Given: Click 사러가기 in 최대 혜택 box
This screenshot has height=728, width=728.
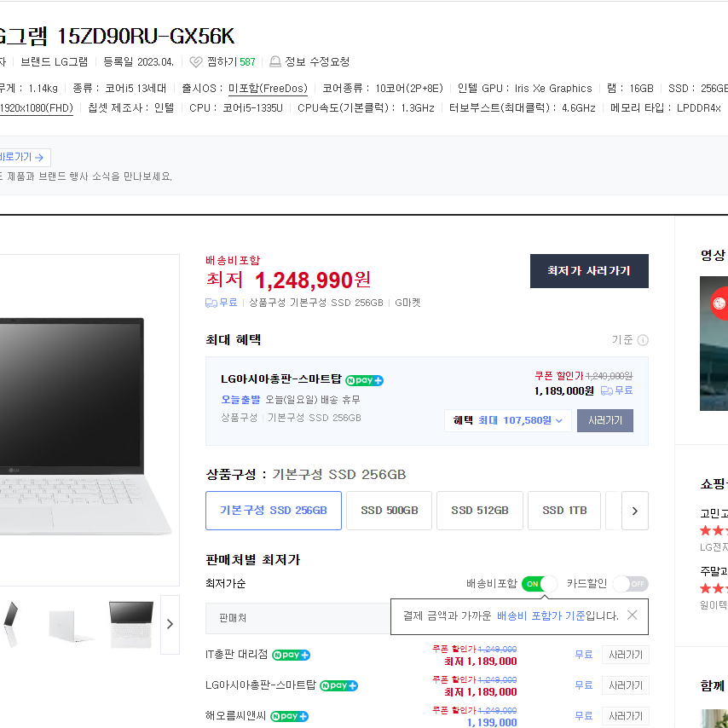Looking at the screenshot, I should click(x=605, y=420).
